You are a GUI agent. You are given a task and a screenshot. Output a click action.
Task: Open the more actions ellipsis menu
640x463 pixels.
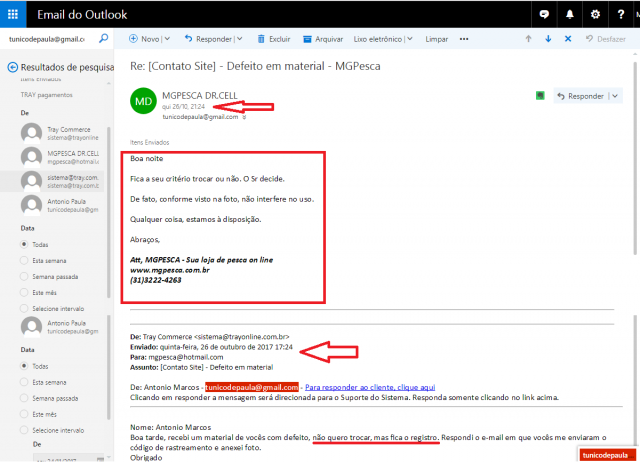point(464,39)
